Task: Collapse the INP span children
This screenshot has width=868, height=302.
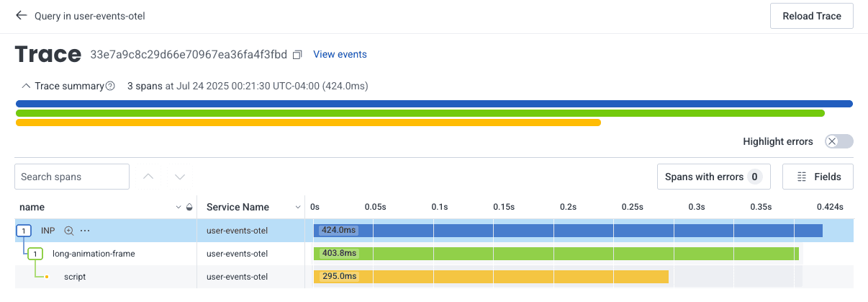Action: (x=24, y=231)
